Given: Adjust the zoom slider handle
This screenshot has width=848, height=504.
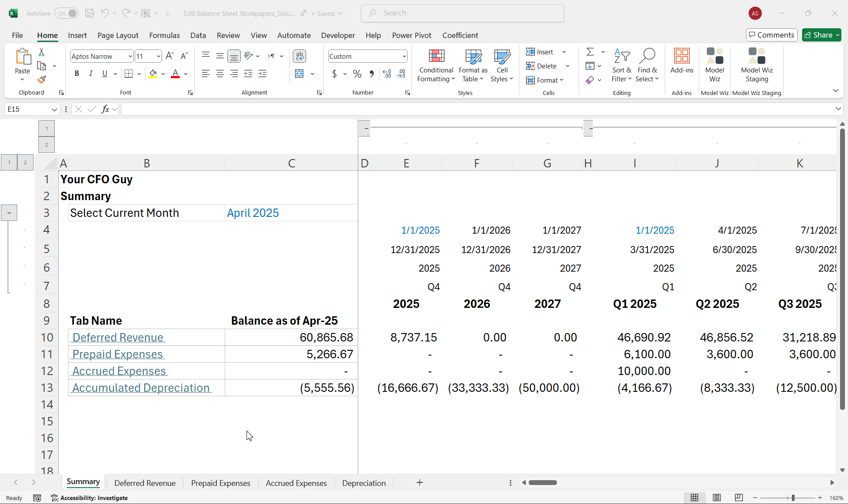Looking at the screenshot, I should [x=793, y=498].
